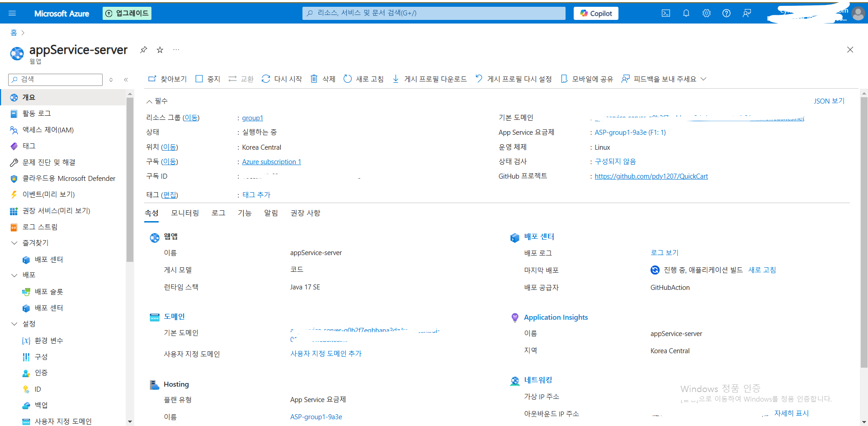Open 네트워킹 section heading link

click(538, 380)
